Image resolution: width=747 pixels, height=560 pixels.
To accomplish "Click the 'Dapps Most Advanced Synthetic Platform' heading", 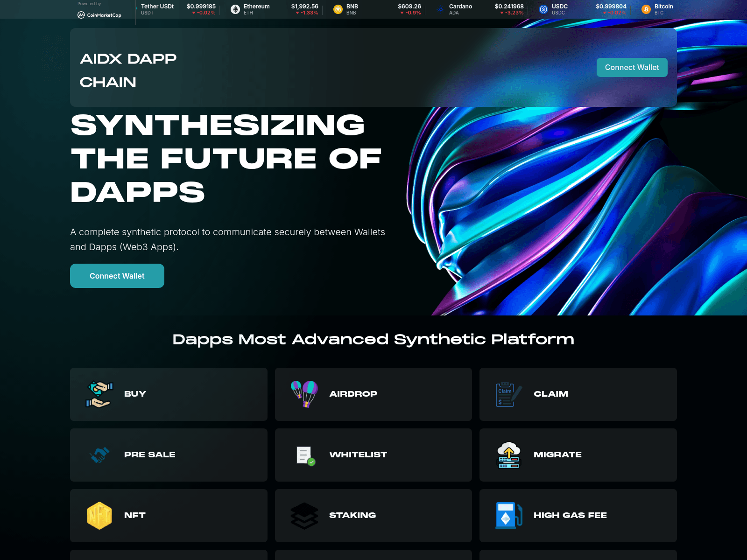I will click(373, 339).
